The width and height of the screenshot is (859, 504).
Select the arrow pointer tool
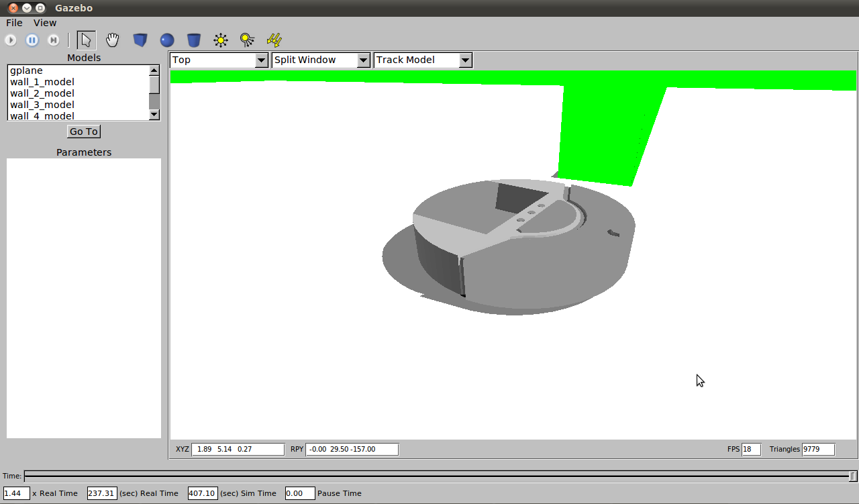coord(86,40)
